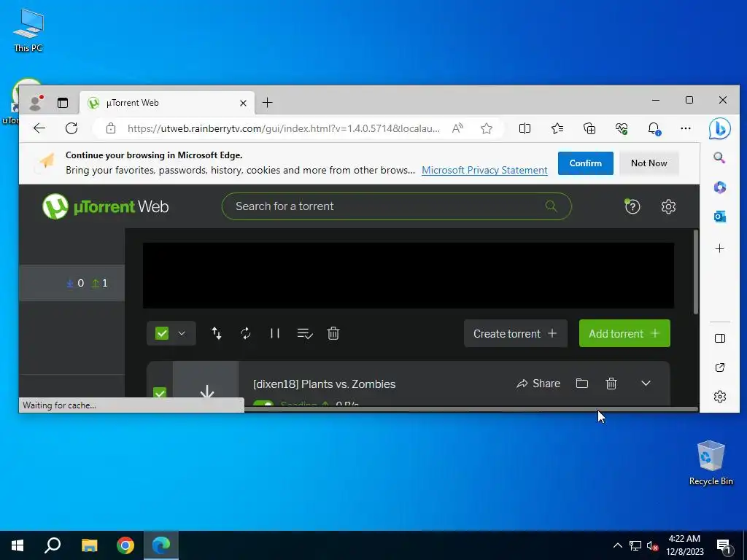Pause selected torrents
This screenshot has width=747, height=560.
[x=275, y=333]
